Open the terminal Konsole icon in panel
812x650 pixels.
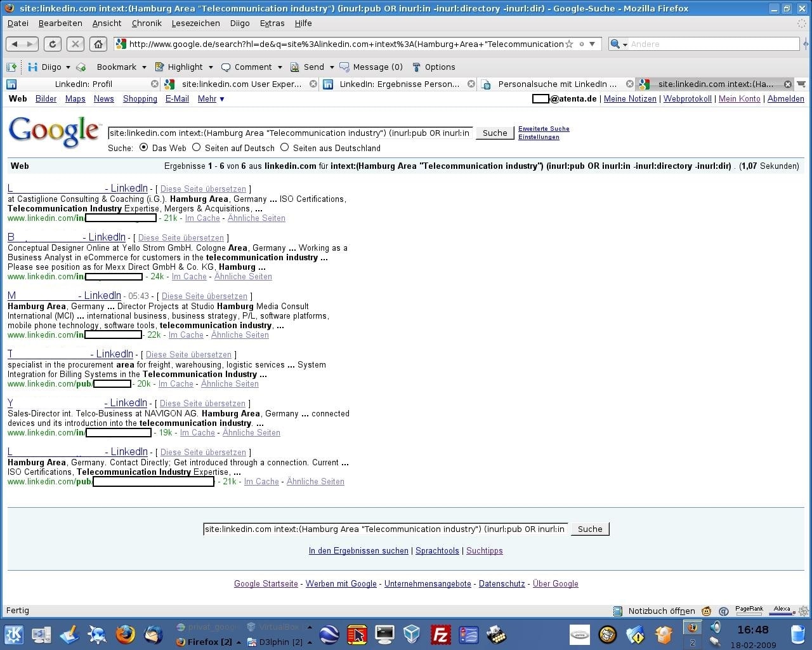point(385,634)
